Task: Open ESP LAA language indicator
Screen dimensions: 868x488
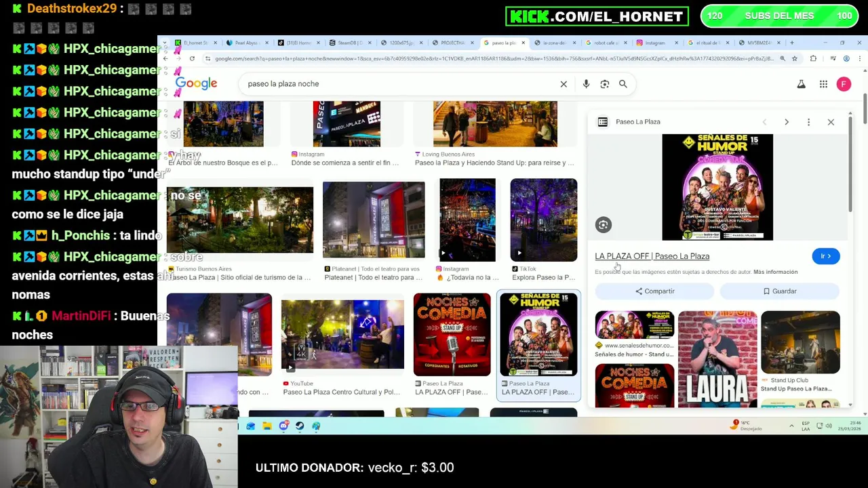Action: click(806, 426)
